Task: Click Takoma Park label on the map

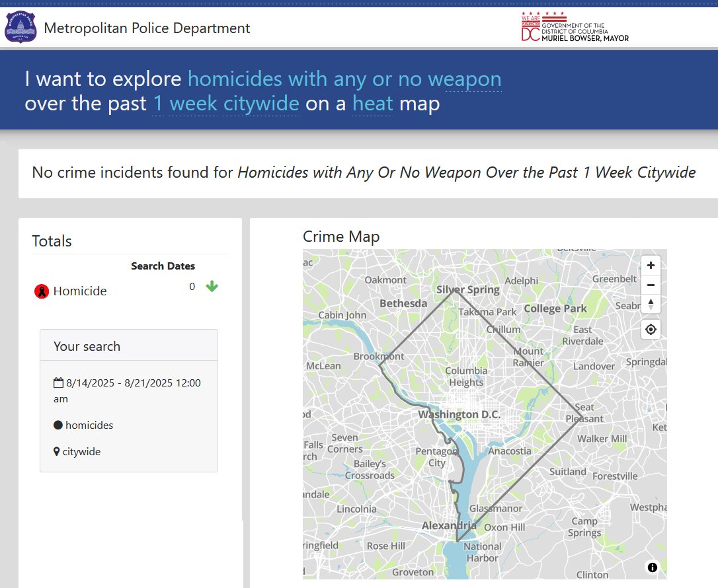Action: pyautogui.click(x=487, y=312)
